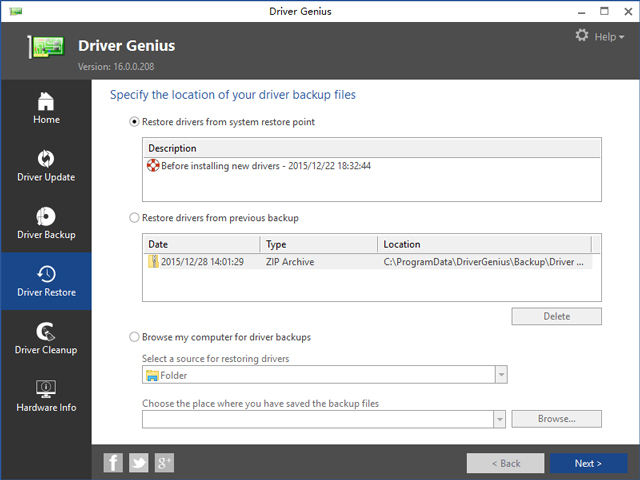The height and width of the screenshot is (480, 640).
Task: Click the Google Plus share icon
Action: pos(164,462)
